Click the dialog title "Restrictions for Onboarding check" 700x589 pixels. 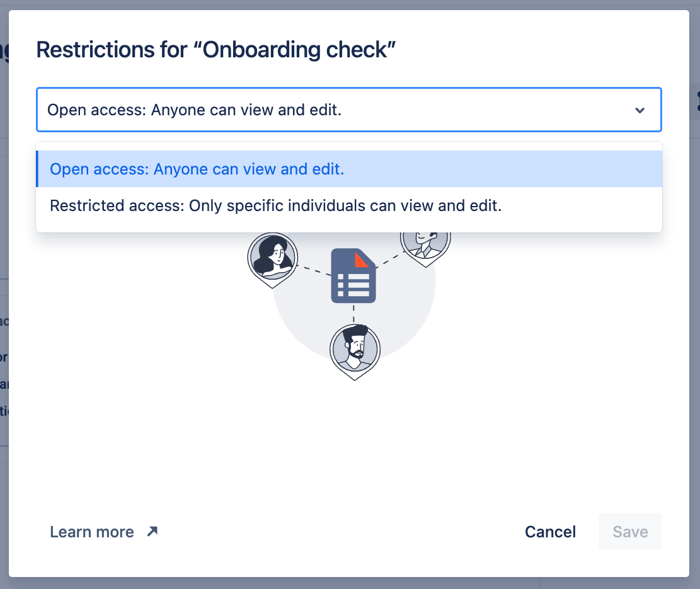tap(215, 50)
